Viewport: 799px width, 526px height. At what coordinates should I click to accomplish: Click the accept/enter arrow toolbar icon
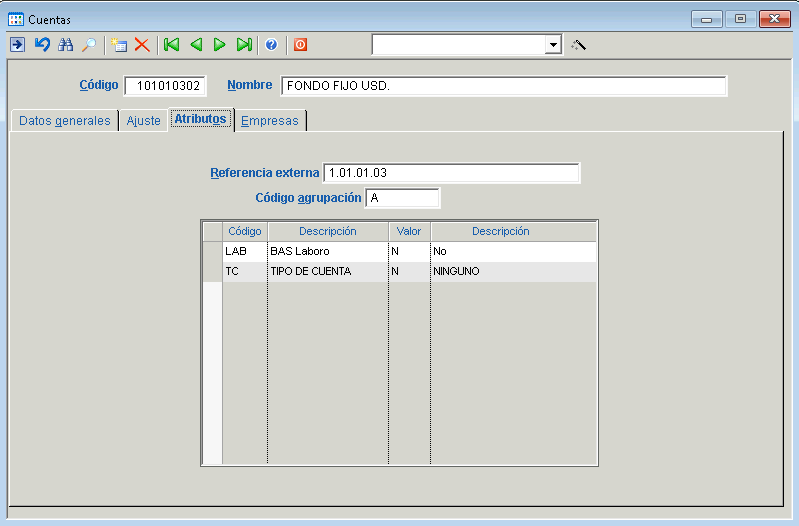pos(17,45)
